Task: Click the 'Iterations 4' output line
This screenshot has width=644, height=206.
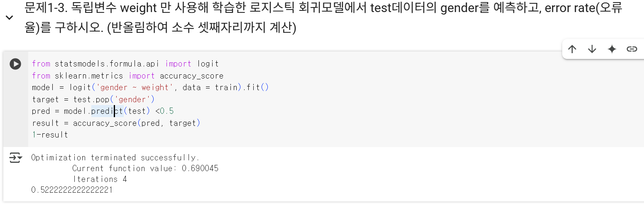Action: [x=100, y=179]
